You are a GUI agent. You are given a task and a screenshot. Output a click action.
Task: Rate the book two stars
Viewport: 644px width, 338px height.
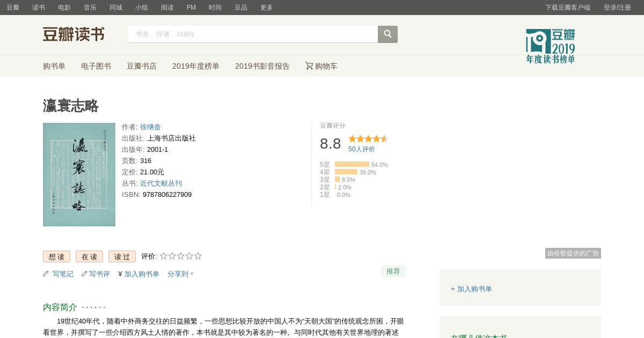(172, 256)
